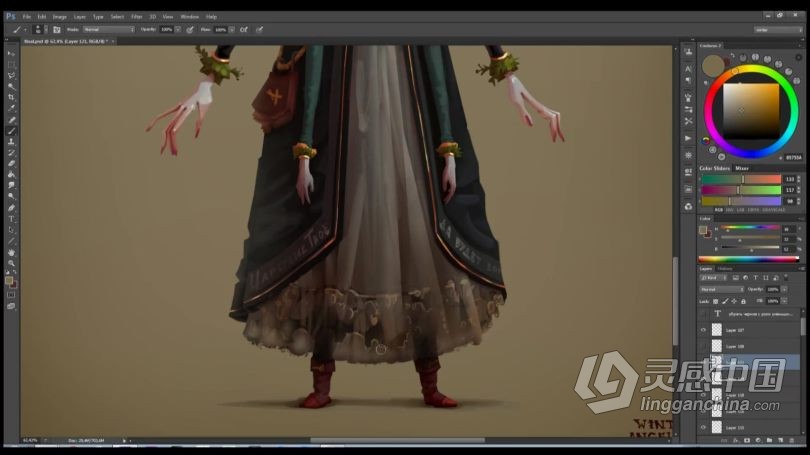Toggle visibility of Layer 107
The height and width of the screenshot is (455, 810).
703,330
